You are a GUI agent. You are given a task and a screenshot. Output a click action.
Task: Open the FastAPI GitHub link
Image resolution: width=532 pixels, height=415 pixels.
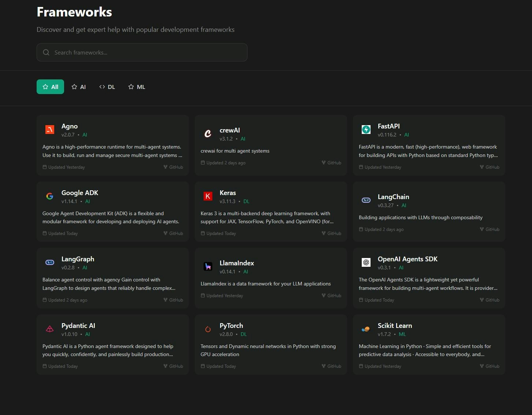click(x=489, y=167)
